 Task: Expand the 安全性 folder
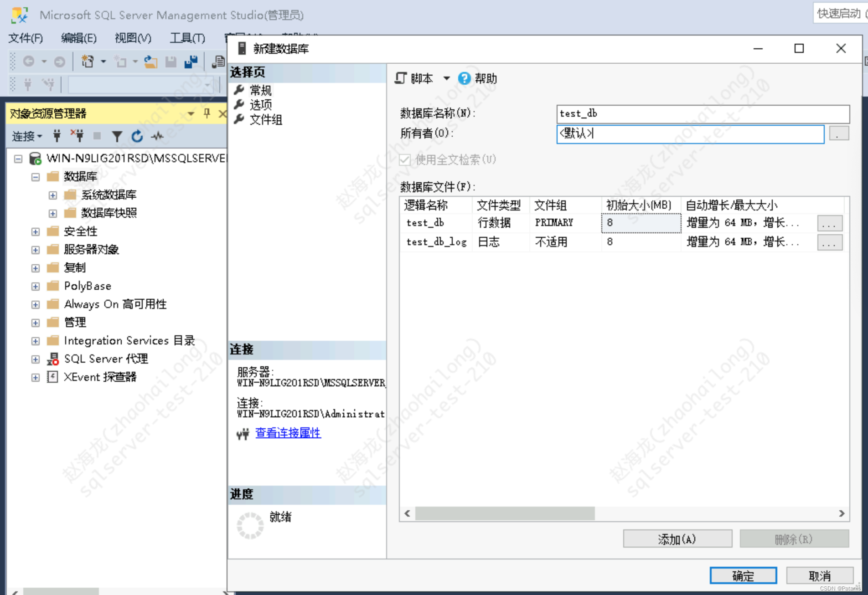click(36, 231)
